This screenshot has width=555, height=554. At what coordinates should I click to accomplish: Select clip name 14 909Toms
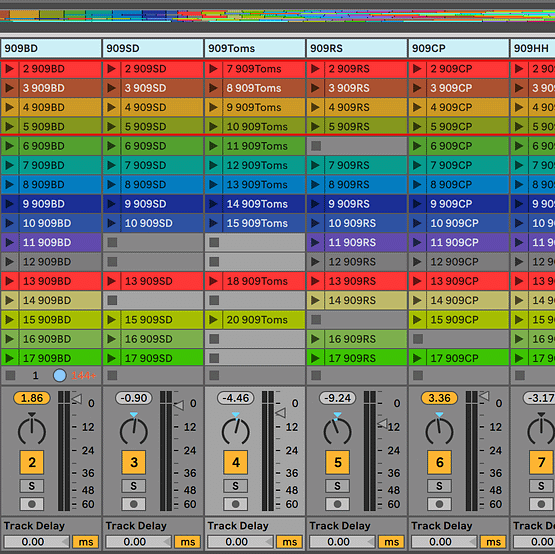click(257, 204)
